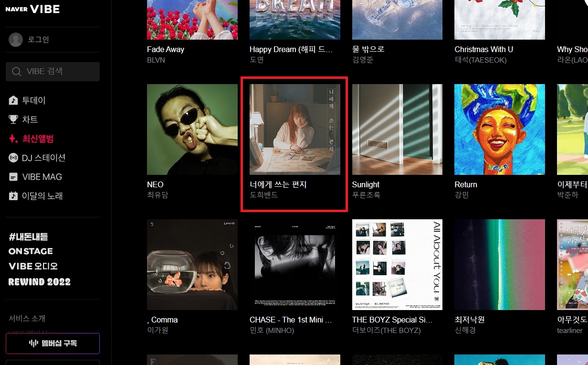
Task: Click the CHASE - The 1st Mini title
Action: pyautogui.click(x=291, y=320)
